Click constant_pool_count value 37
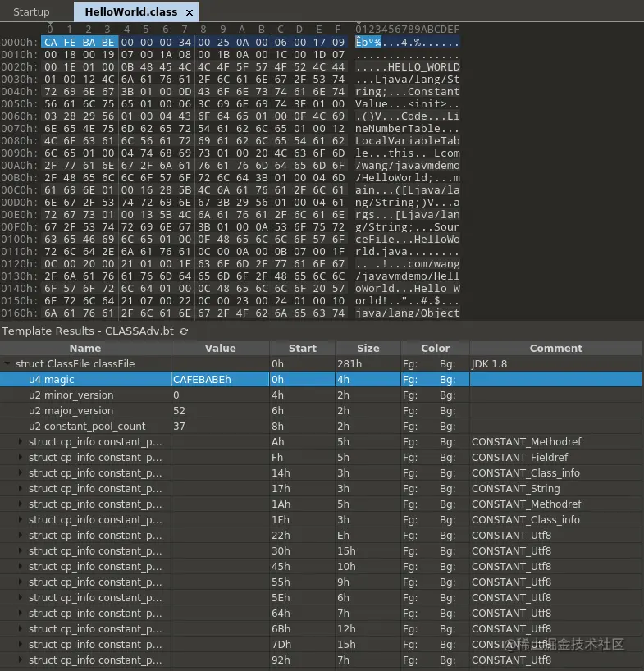Image resolution: width=644 pixels, height=671 pixels. click(179, 427)
